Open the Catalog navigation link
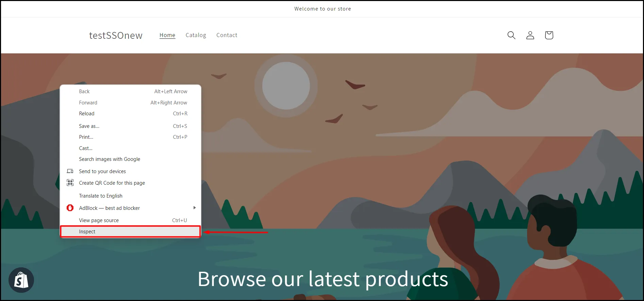 [196, 35]
